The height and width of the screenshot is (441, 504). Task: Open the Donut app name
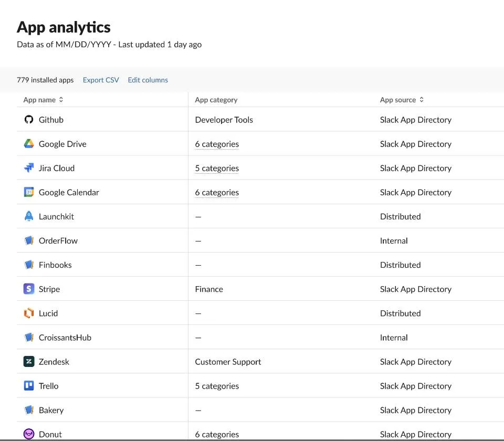[x=50, y=434]
